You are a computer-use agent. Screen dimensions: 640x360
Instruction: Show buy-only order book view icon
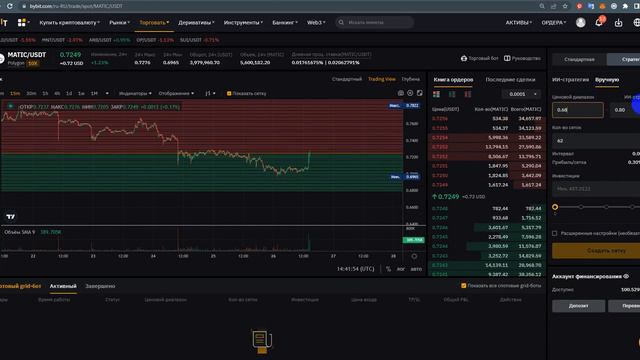[452, 94]
